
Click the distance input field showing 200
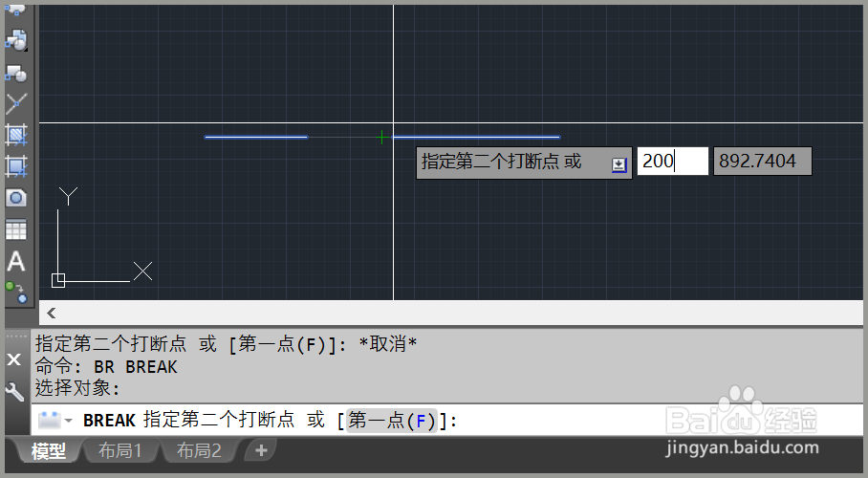tap(673, 162)
